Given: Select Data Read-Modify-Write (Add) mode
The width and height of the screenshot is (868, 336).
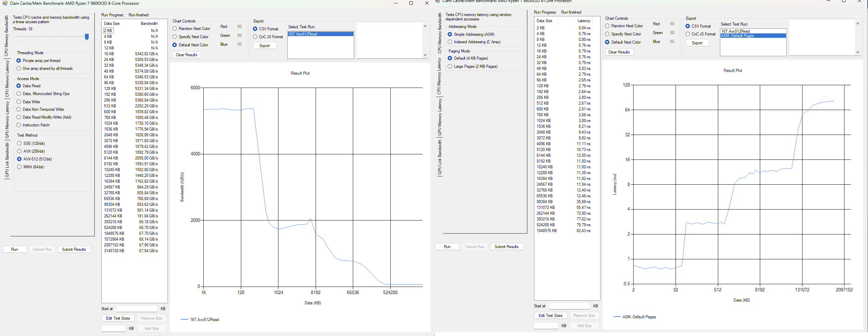Looking at the screenshot, I should click(44, 117).
